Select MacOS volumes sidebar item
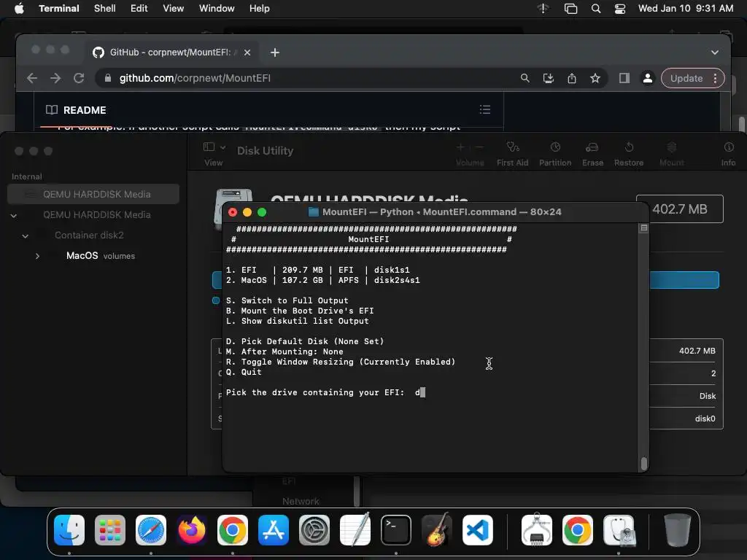The image size is (747, 560). pyautogui.click(x=101, y=256)
